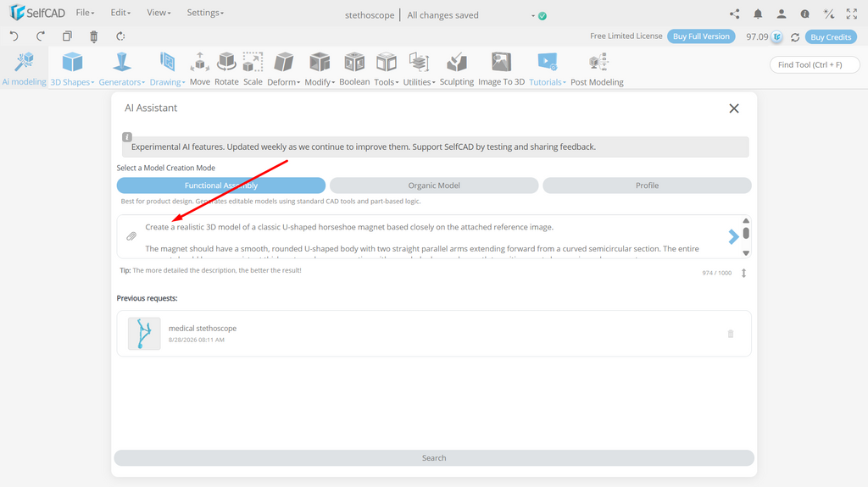868x487 pixels.
Task: Click the Delete trash icon in toolbar
Action: (93, 36)
